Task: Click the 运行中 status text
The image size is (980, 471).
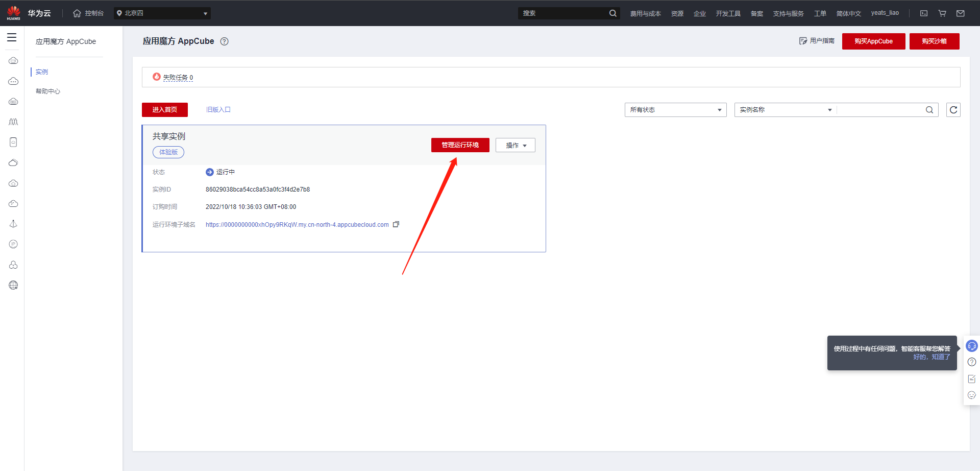Action: coord(226,172)
